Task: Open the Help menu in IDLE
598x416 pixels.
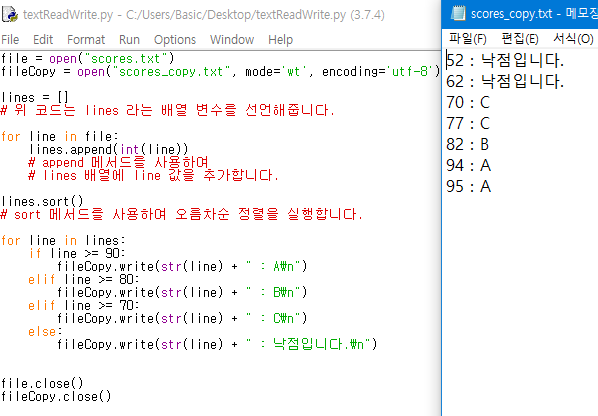Action: tap(280, 40)
